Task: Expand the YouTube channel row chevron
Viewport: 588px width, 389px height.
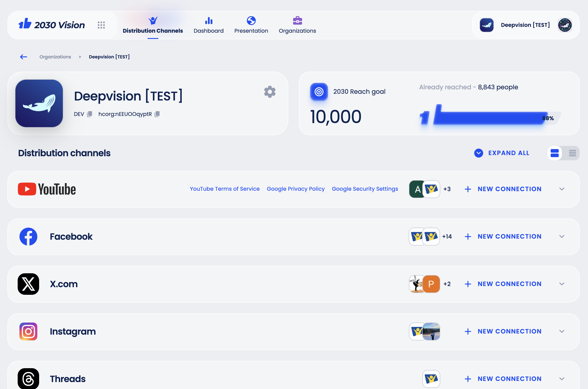Action: tap(562, 189)
